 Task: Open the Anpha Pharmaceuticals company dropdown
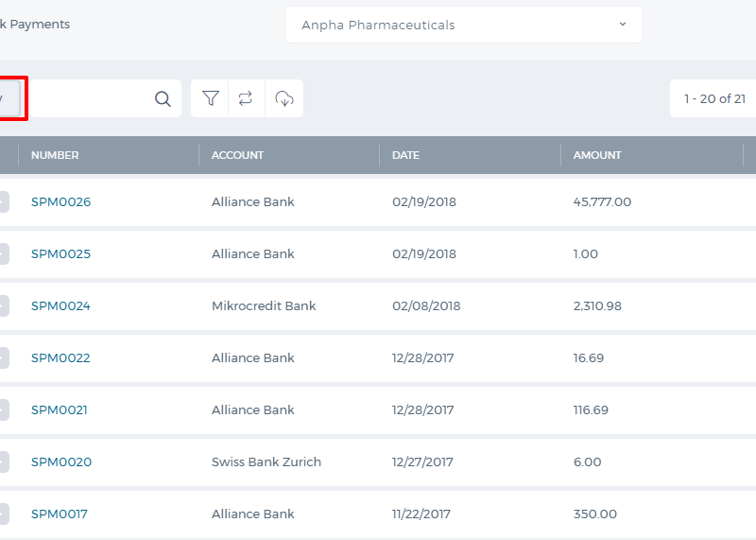(x=463, y=25)
